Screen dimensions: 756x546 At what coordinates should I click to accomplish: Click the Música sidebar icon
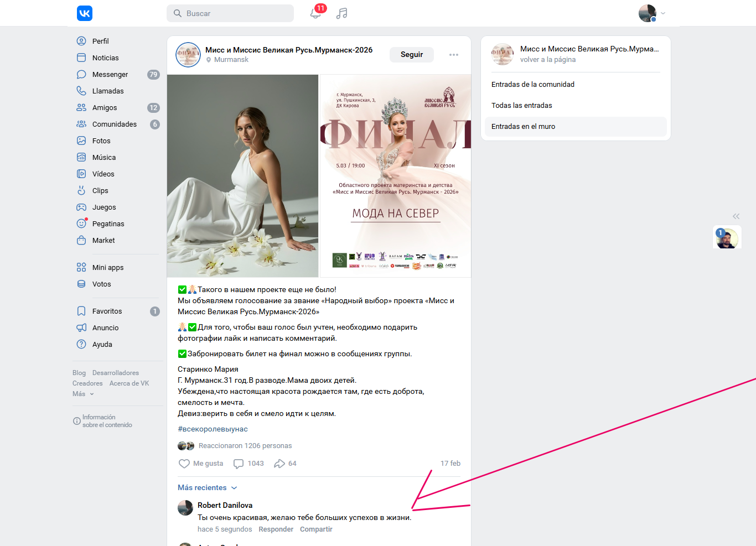81,157
